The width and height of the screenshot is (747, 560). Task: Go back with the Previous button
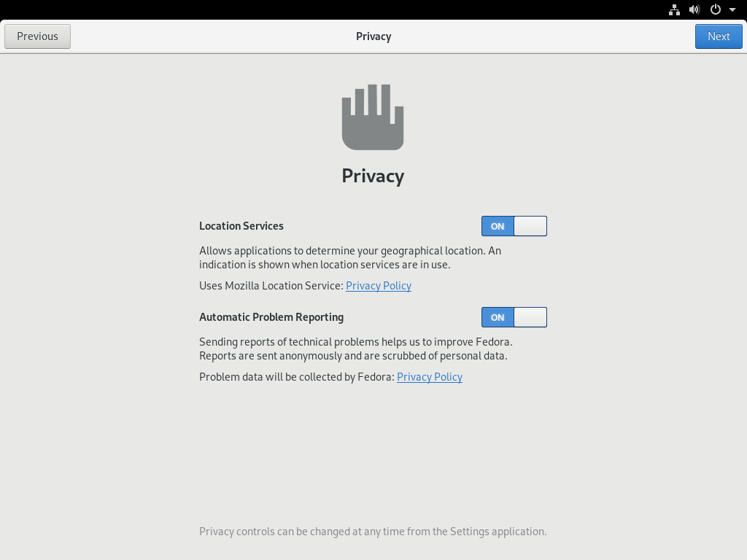pos(38,36)
